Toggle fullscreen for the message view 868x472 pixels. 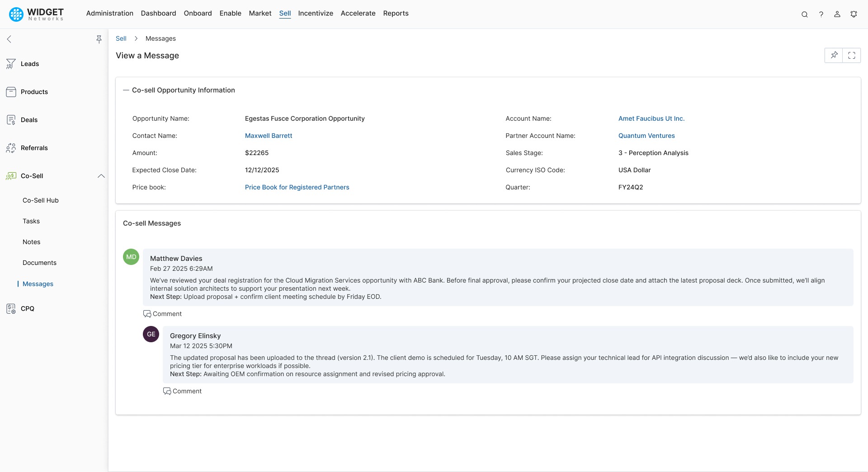click(x=852, y=55)
